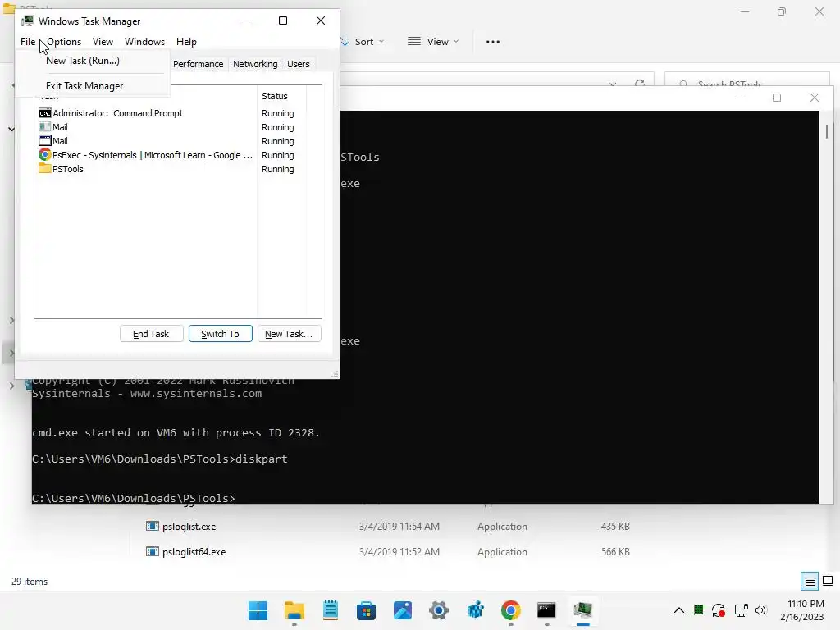
Task: Open Command Prompt from the taskbar
Action: 547,610
